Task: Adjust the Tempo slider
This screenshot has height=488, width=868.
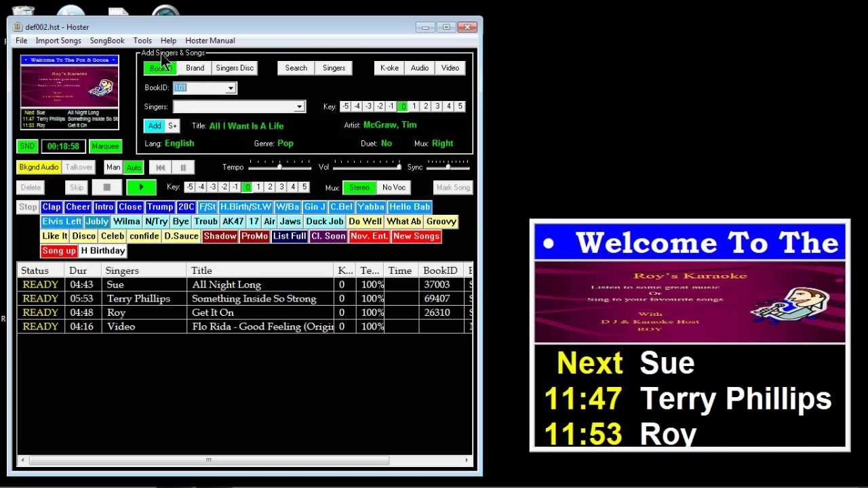Action: (279, 167)
